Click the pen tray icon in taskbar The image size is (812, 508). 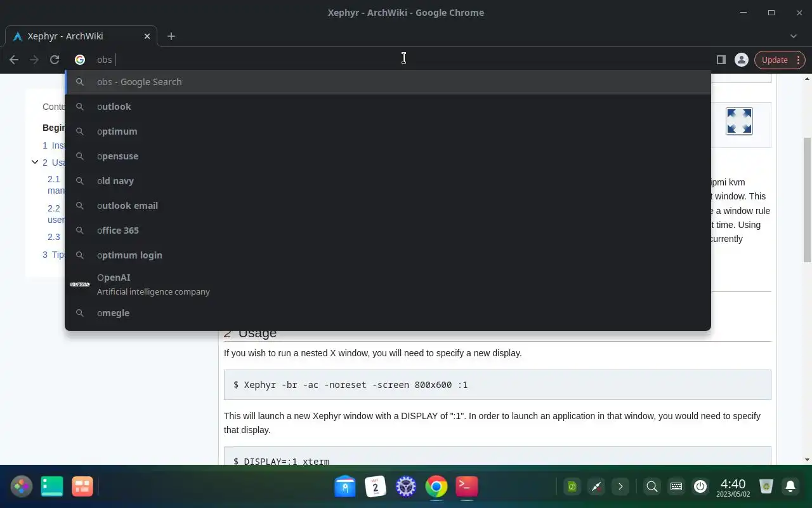coord(596,486)
